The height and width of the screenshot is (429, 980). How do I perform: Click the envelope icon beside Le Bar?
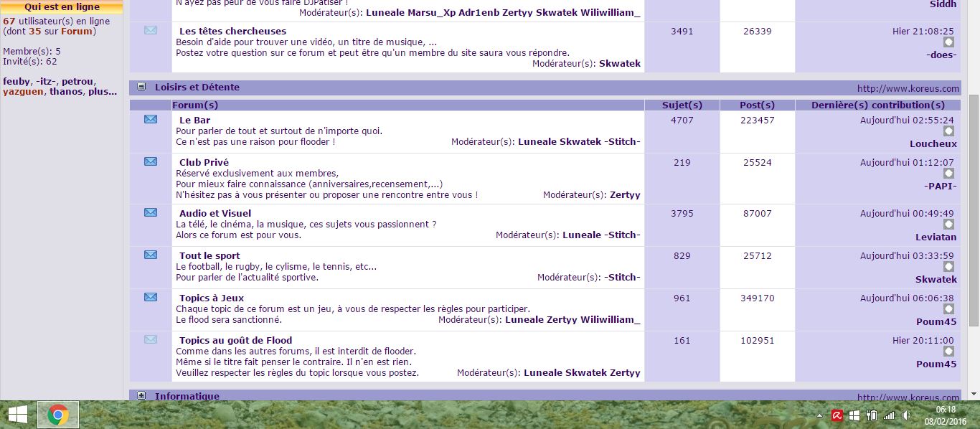click(x=150, y=119)
